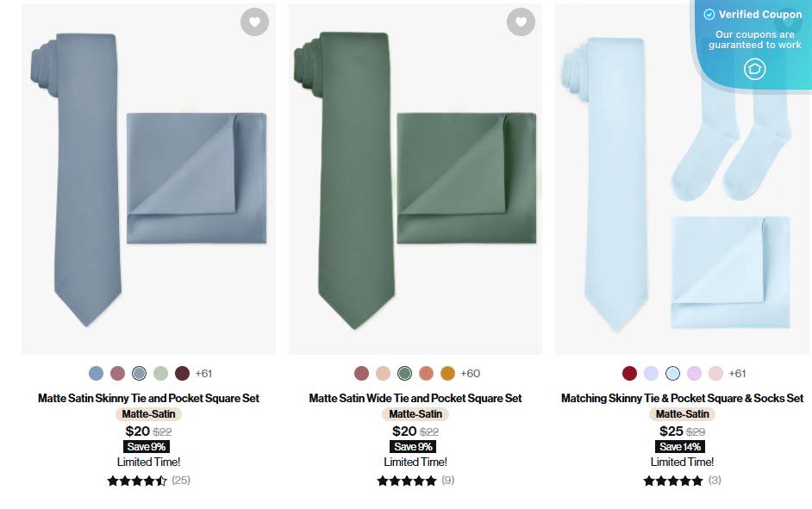Pick the sage green swatch for Skinny Tie
The width and height of the screenshot is (812, 509).
160,373
